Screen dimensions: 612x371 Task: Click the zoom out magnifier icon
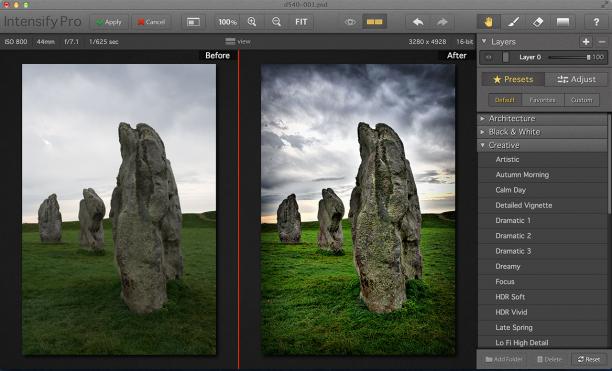[276, 22]
